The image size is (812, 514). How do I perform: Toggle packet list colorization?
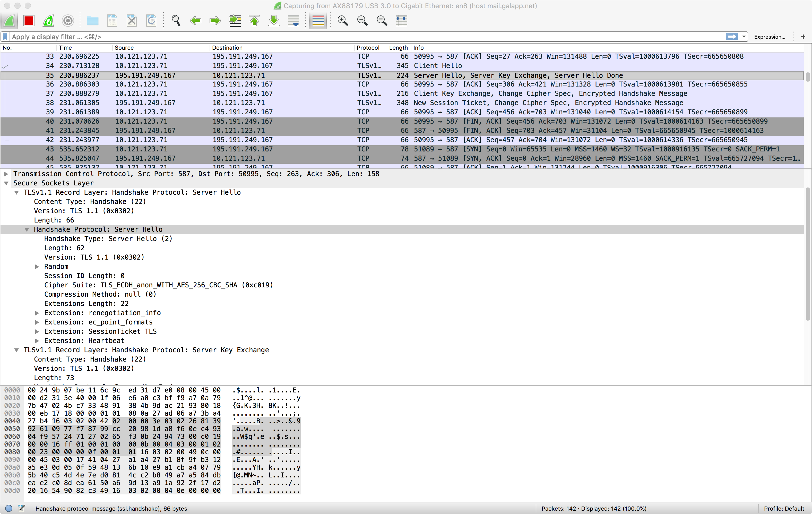pyautogui.click(x=318, y=21)
